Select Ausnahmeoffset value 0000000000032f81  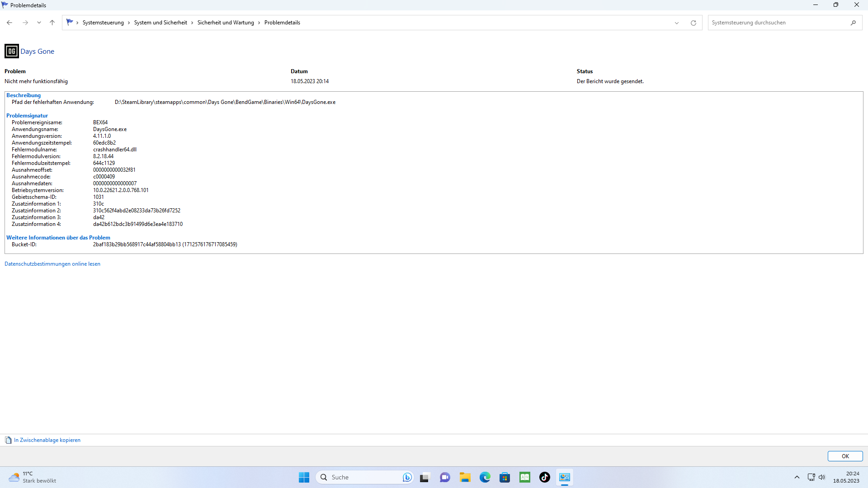click(x=114, y=170)
